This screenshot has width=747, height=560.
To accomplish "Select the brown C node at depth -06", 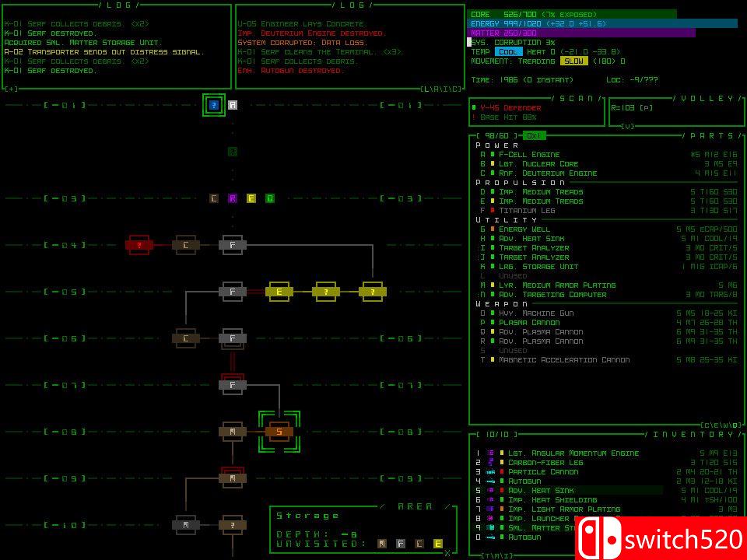I will (185, 338).
